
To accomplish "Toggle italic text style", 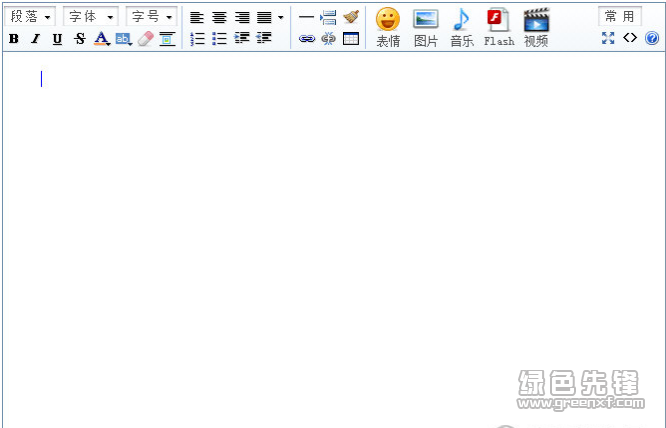I will pyautogui.click(x=35, y=39).
